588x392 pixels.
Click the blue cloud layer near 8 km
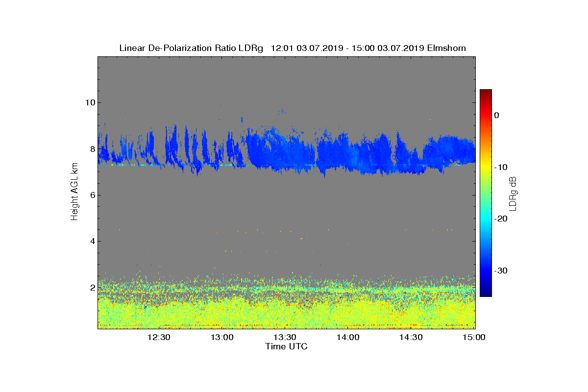tap(287, 152)
